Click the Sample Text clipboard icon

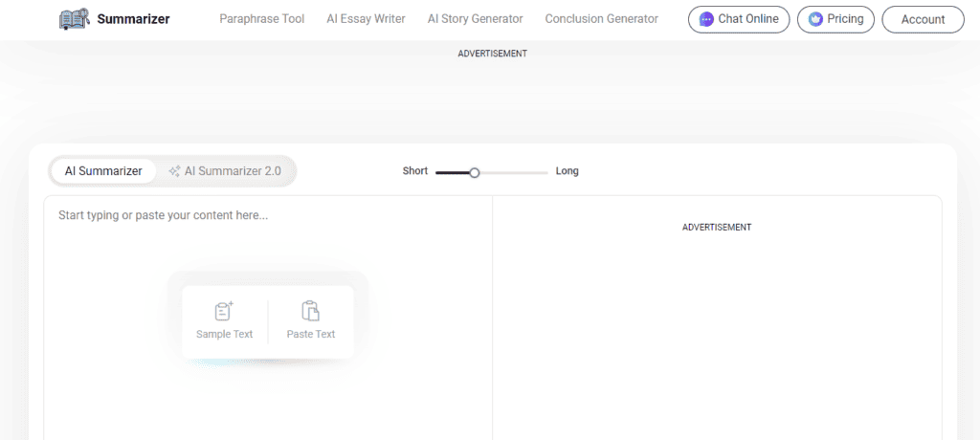pos(224,311)
